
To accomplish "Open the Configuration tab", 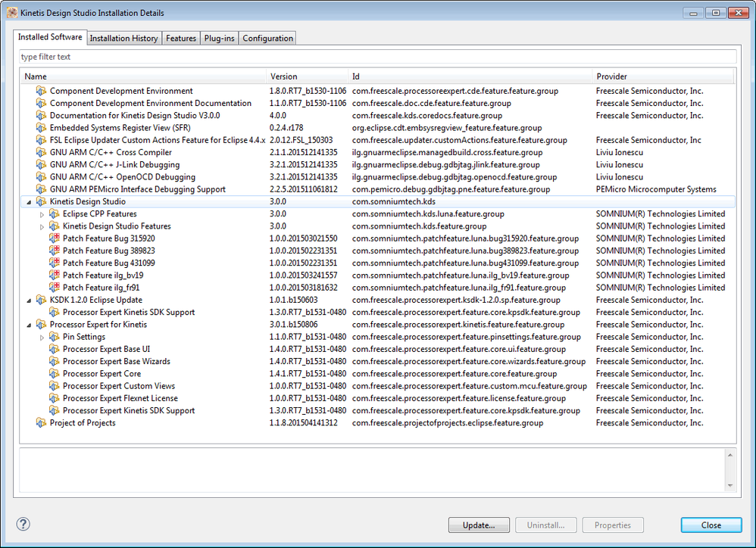I will 267,38.
